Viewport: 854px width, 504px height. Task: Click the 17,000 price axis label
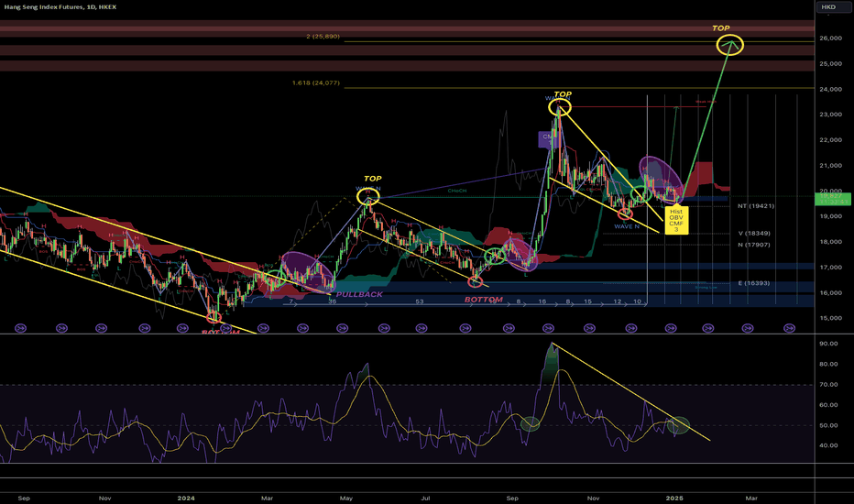click(828, 268)
